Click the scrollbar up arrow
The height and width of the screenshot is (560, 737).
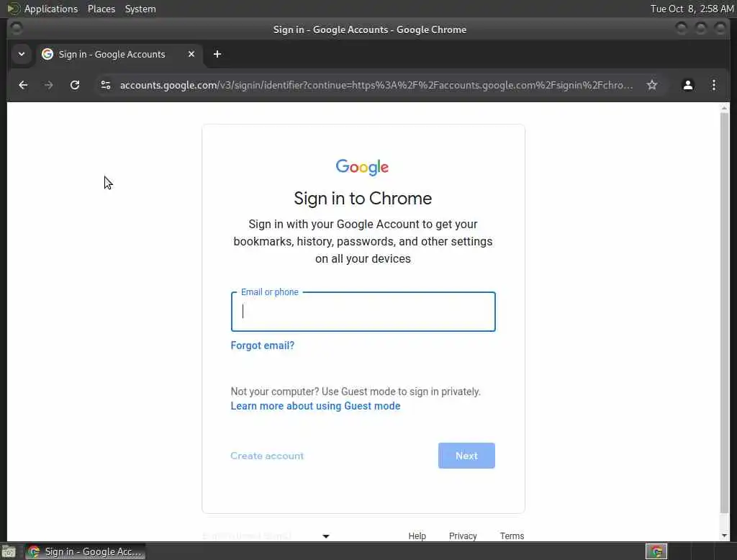(724, 108)
